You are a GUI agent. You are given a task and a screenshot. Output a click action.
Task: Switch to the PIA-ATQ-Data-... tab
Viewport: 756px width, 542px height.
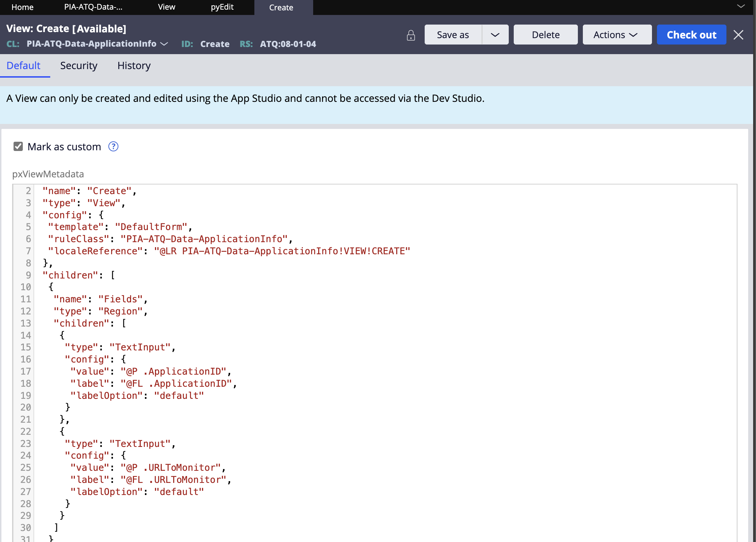[x=93, y=7]
